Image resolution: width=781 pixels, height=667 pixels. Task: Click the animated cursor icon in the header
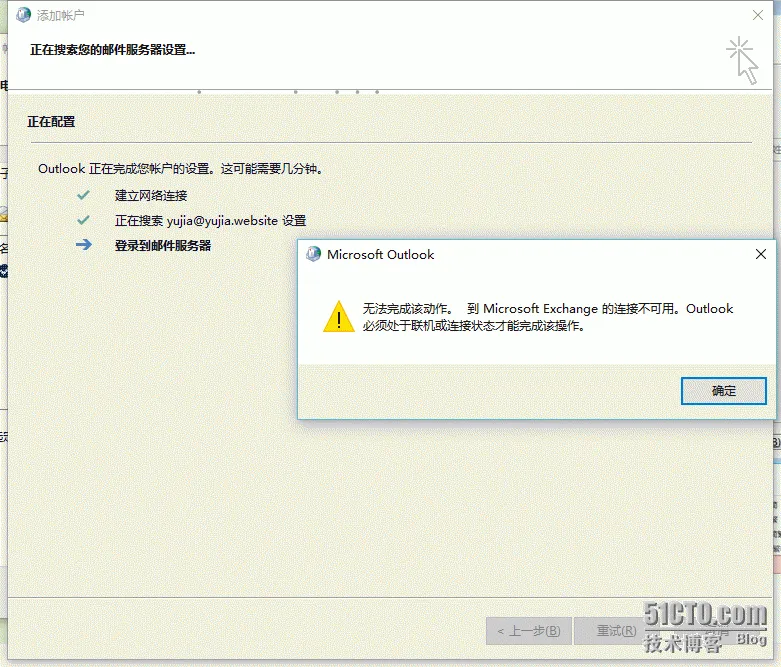(x=743, y=60)
